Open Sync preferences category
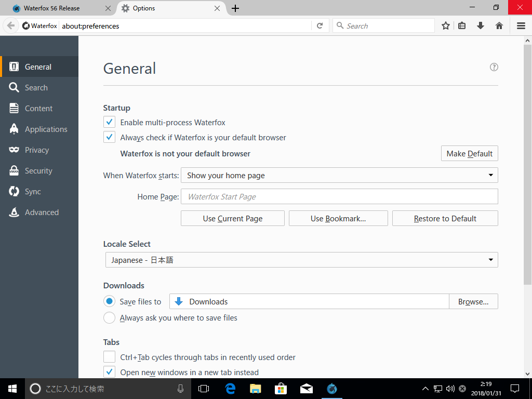Screen dimensions: 532x399 coord(39,191)
